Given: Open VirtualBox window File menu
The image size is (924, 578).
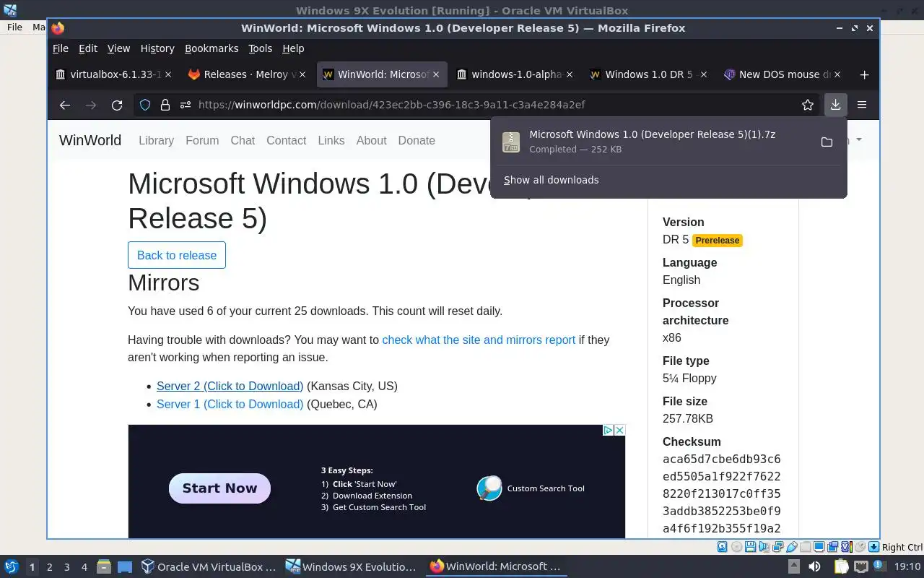Looking at the screenshot, I should (14, 27).
